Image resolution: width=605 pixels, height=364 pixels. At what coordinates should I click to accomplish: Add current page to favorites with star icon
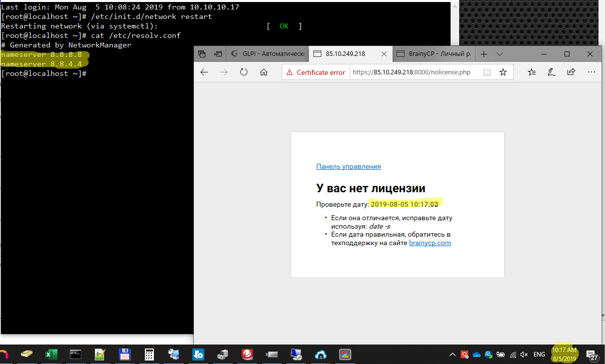point(503,72)
